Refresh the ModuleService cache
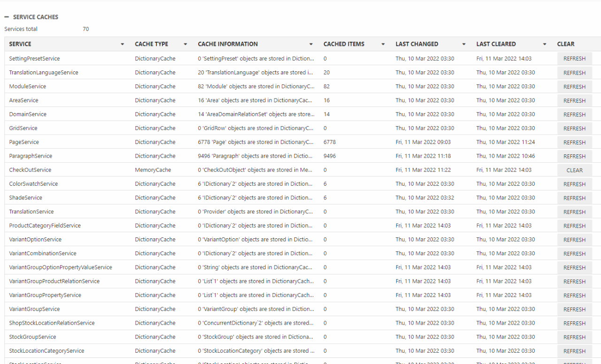This screenshot has width=601, height=364. pos(574,87)
